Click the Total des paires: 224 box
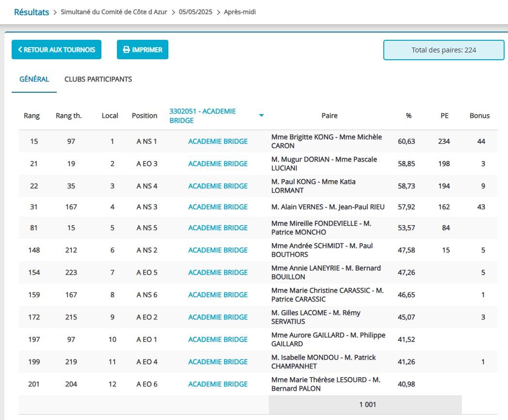This screenshot has width=508, height=420. pyautogui.click(x=443, y=50)
